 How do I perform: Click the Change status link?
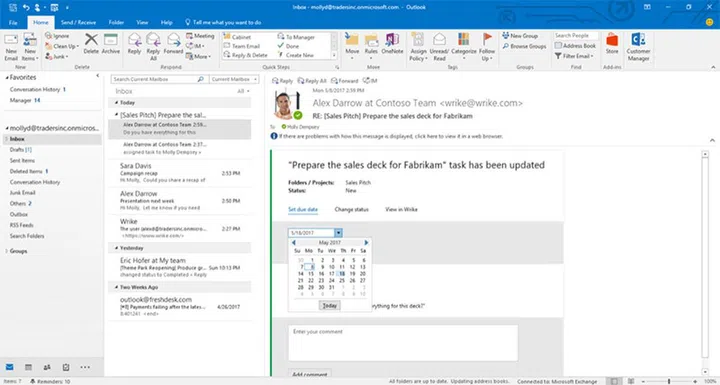pos(351,209)
